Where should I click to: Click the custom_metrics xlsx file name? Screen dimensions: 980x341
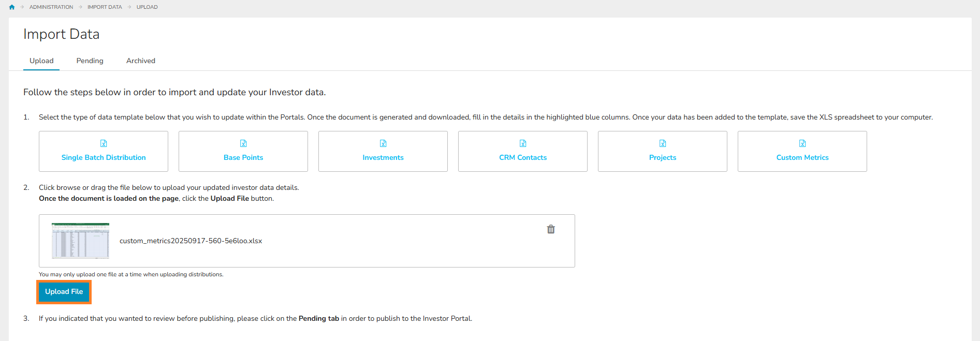tap(191, 241)
